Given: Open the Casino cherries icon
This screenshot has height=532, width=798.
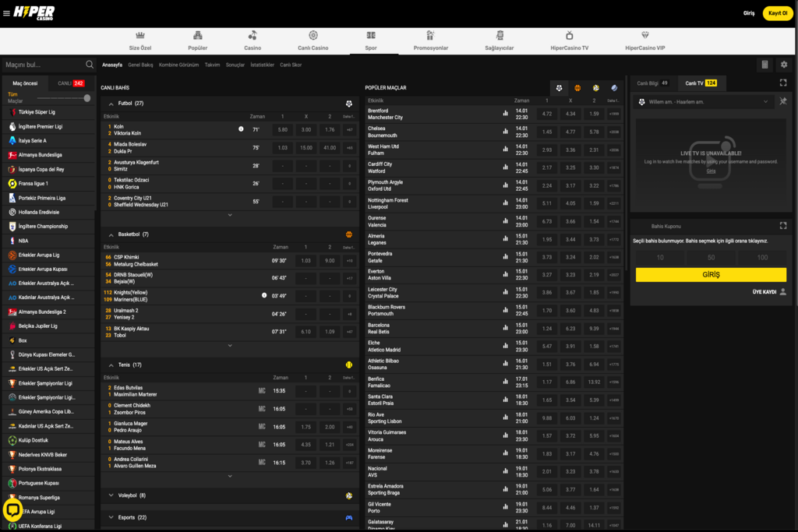Looking at the screenshot, I should [x=252, y=35].
